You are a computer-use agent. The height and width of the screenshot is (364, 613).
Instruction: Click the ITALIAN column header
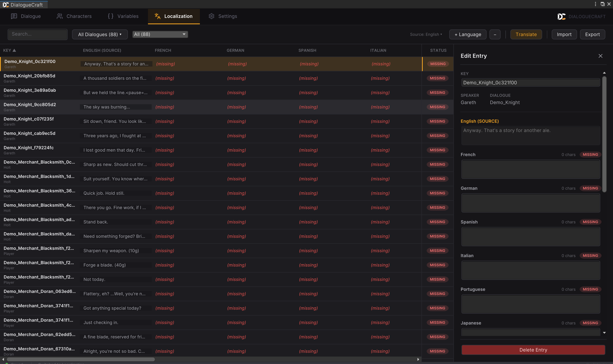tap(378, 50)
